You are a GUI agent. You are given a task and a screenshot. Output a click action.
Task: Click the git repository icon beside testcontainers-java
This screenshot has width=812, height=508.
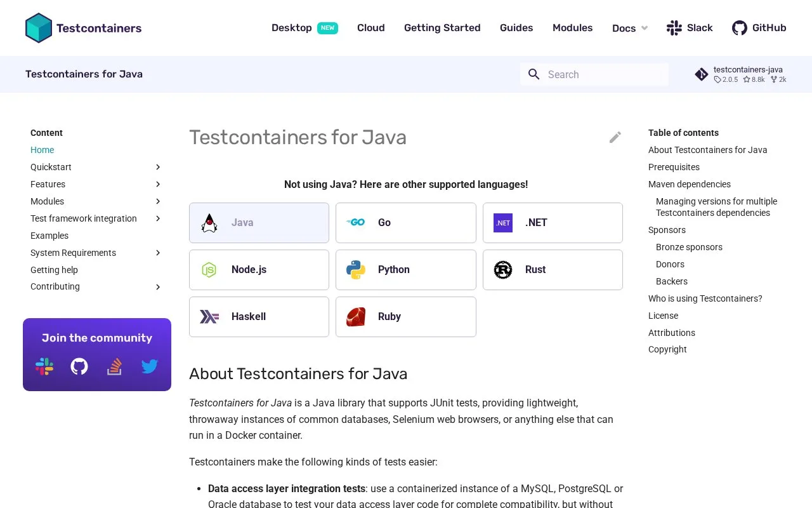pyautogui.click(x=701, y=74)
